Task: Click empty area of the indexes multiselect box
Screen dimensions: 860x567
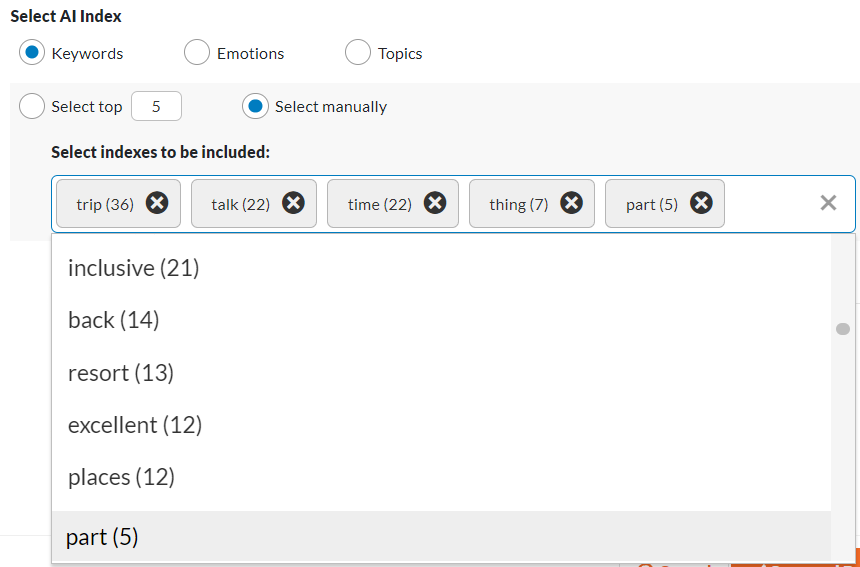Action: (771, 203)
